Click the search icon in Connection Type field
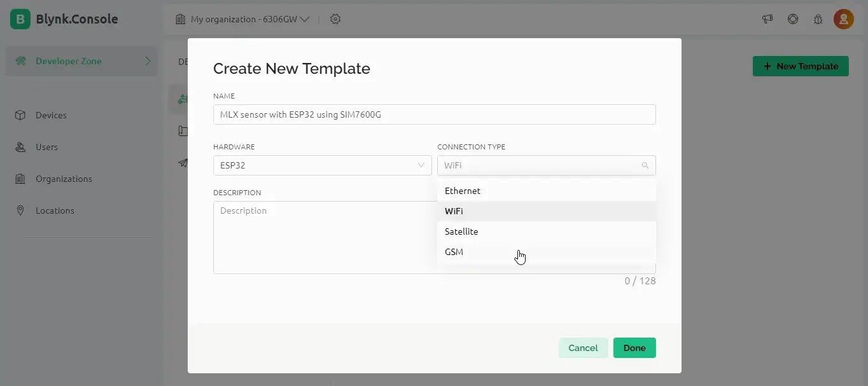The image size is (868, 386). coord(645,165)
